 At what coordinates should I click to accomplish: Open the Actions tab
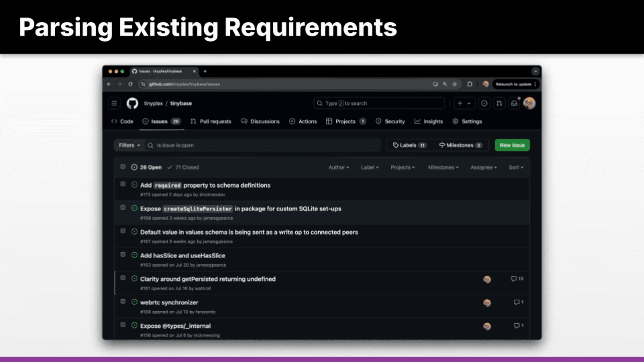pos(303,121)
